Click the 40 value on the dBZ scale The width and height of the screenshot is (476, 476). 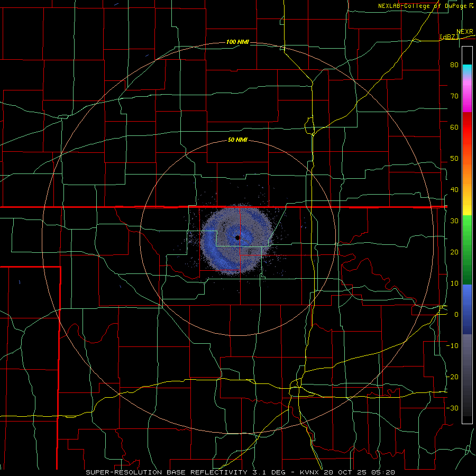tap(454, 190)
